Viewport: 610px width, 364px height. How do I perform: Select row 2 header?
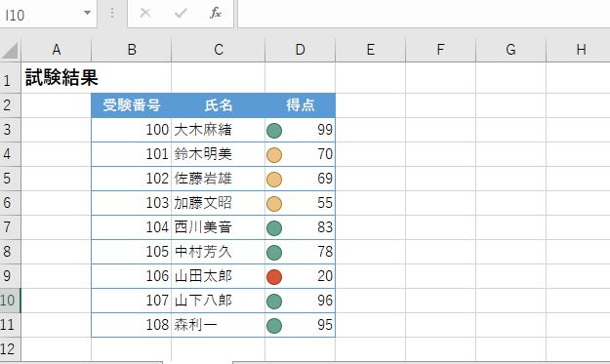[x=10, y=105]
